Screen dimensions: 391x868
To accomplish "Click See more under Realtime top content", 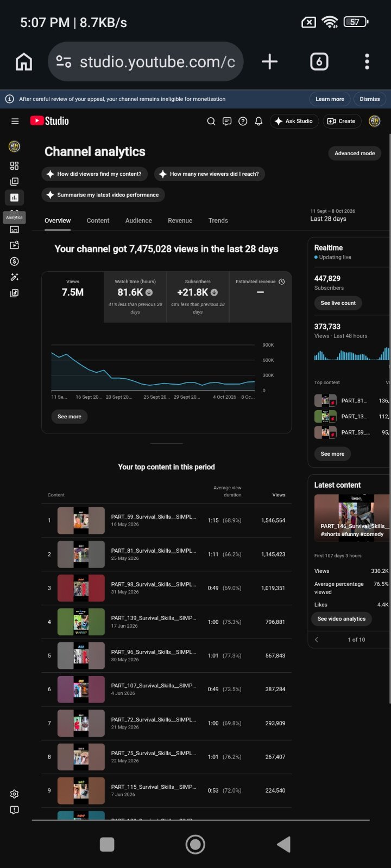I will click(332, 454).
